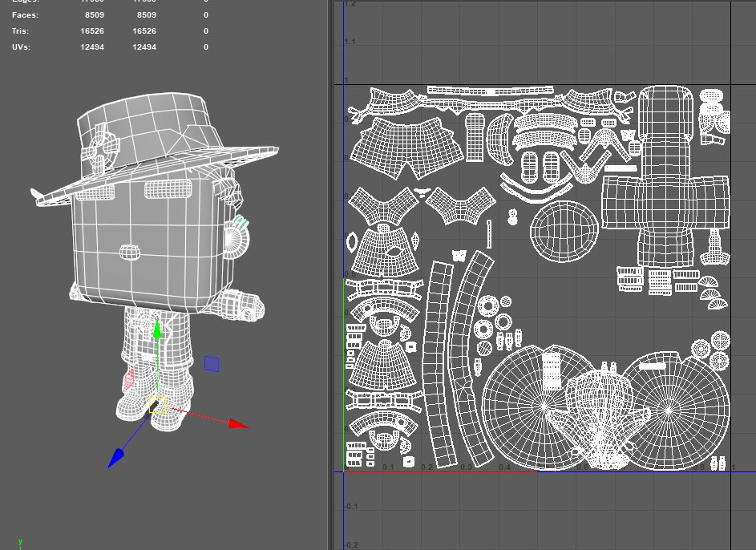Screen dimensions: 756x550
Task: Grab the green Y-axis move arrow
Action: [x=157, y=330]
